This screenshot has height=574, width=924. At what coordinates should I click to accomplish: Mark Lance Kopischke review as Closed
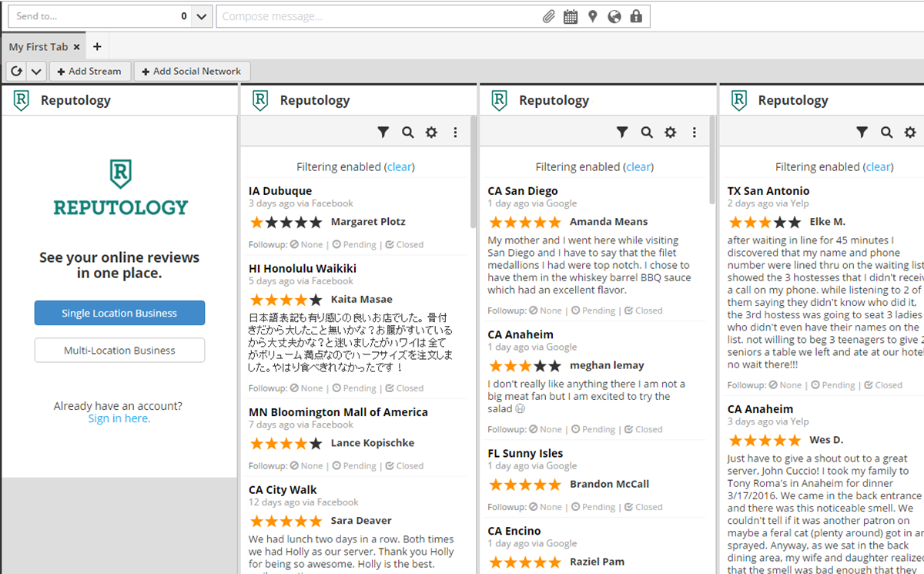pos(404,465)
